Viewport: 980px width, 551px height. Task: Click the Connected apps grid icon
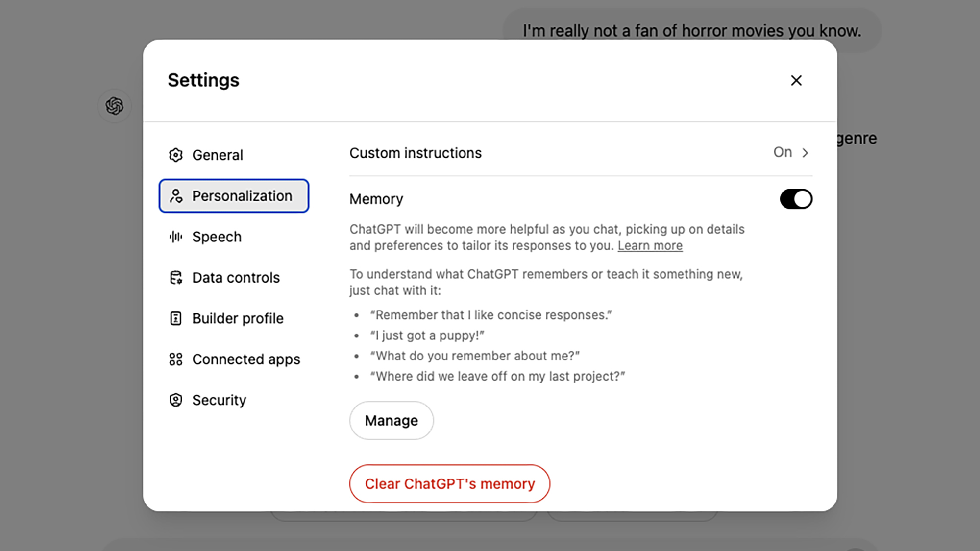pyautogui.click(x=175, y=359)
